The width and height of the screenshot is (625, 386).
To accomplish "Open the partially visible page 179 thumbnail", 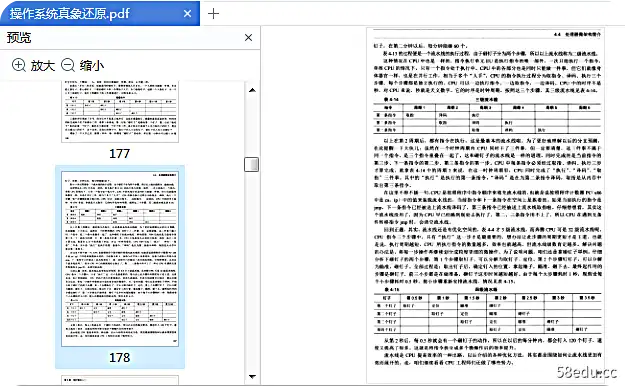I will pos(120,380).
